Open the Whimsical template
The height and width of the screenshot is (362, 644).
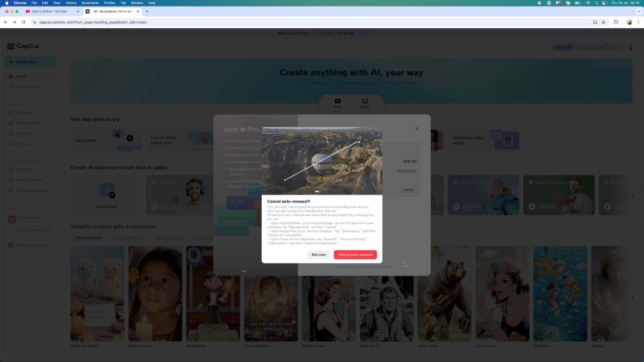tap(560, 294)
